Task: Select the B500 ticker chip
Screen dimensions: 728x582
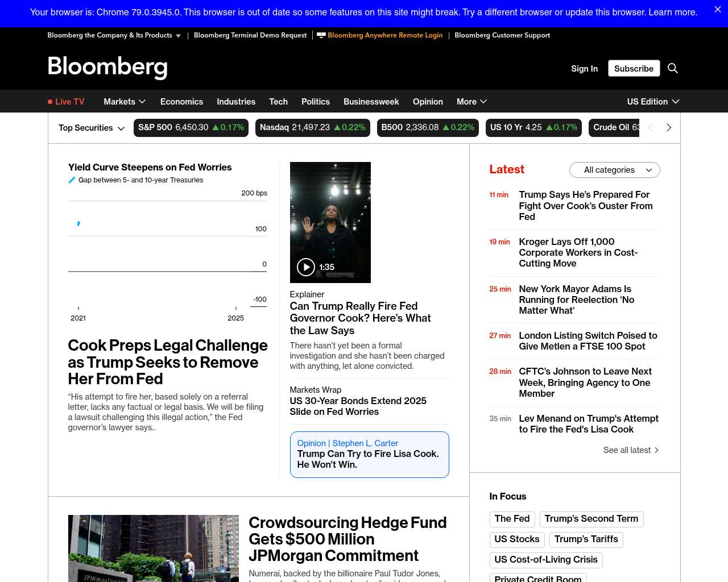Action: tap(428, 128)
